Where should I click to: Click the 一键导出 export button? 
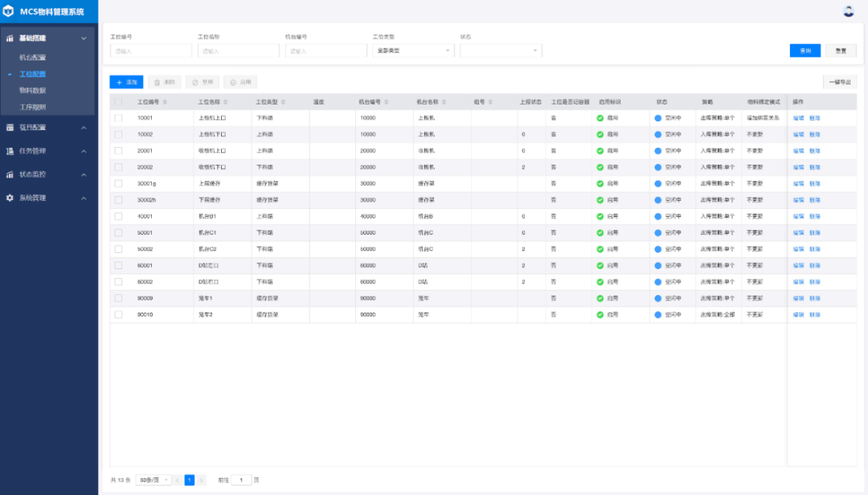(840, 82)
